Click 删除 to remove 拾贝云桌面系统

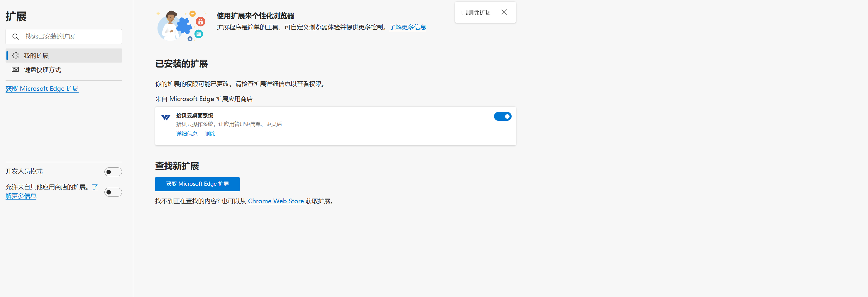pyautogui.click(x=209, y=134)
